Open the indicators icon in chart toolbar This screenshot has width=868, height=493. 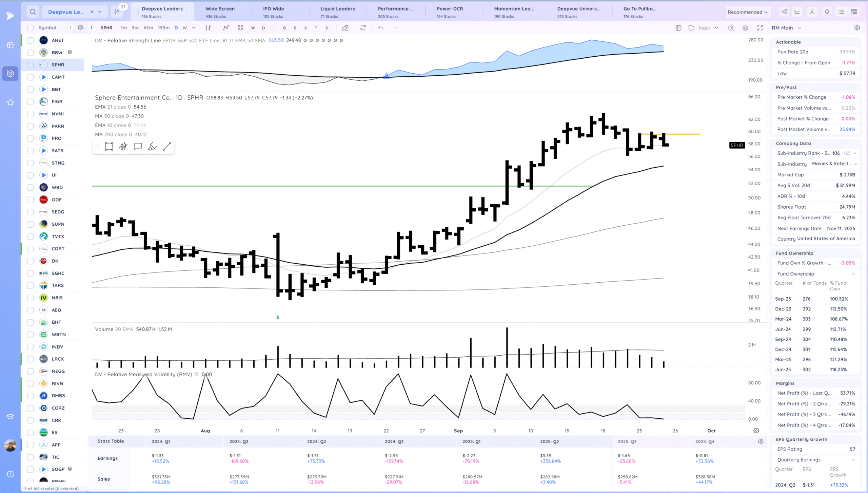[x=226, y=28]
